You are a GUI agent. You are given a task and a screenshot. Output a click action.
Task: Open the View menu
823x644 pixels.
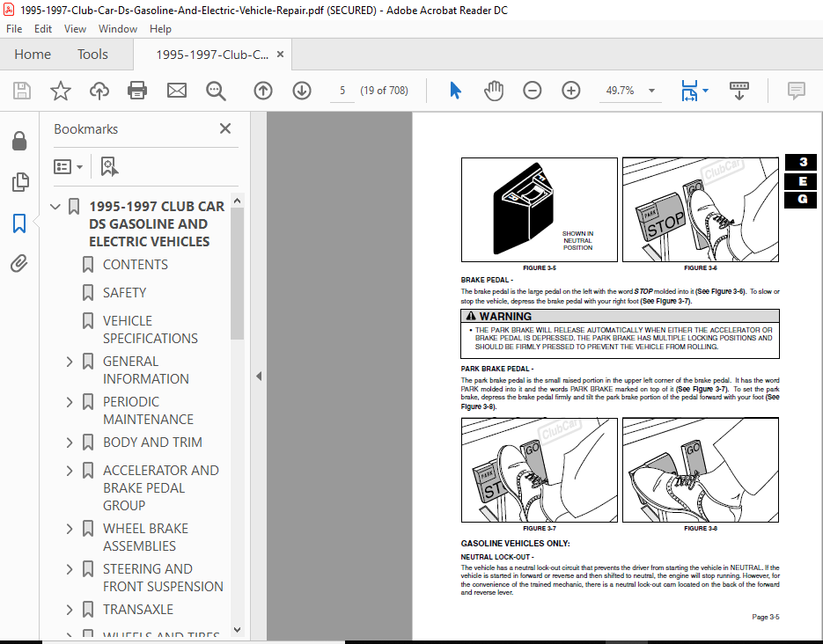click(75, 29)
